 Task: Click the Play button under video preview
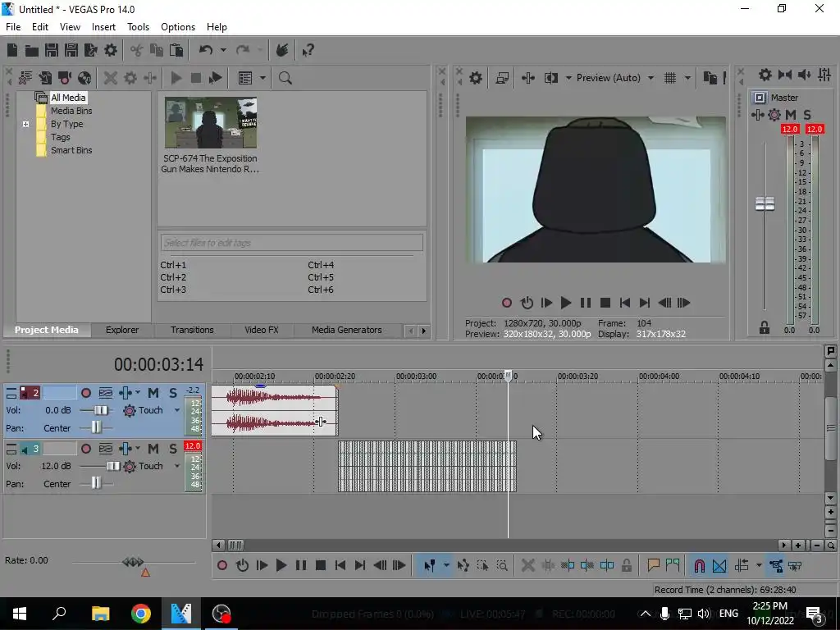point(566,304)
